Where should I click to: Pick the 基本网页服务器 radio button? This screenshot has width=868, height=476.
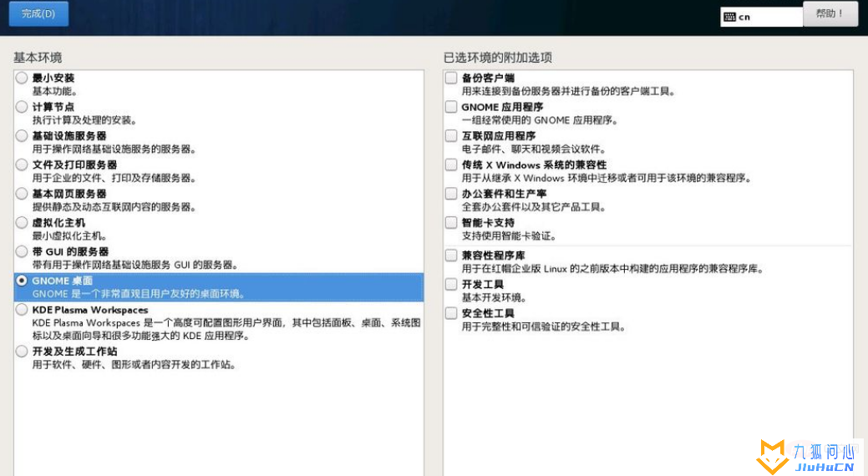click(22, 194)
